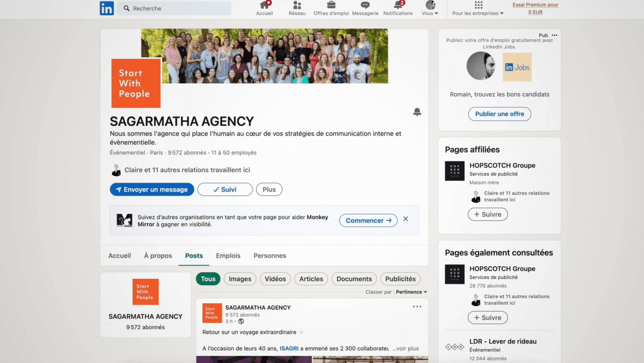Toggle the page notification bell
The image size is (644, 363).
point(417,112)
